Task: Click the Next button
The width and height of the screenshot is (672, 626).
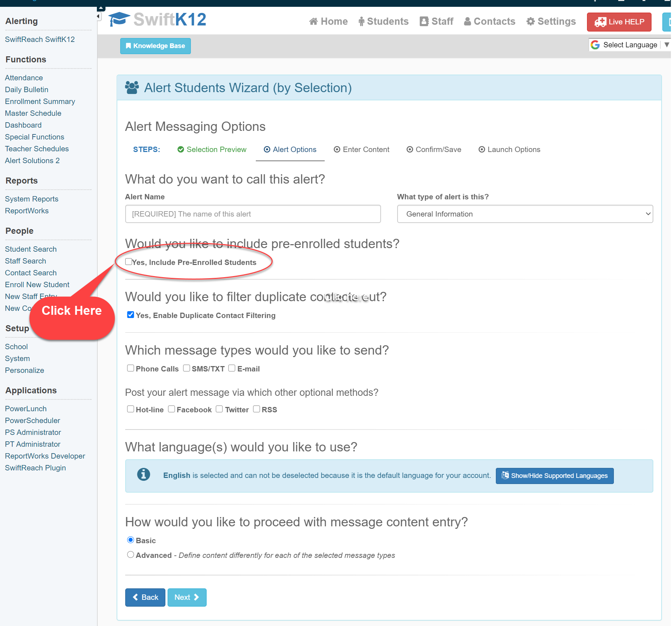Action: pyautogui.click(x=187, y=597)
